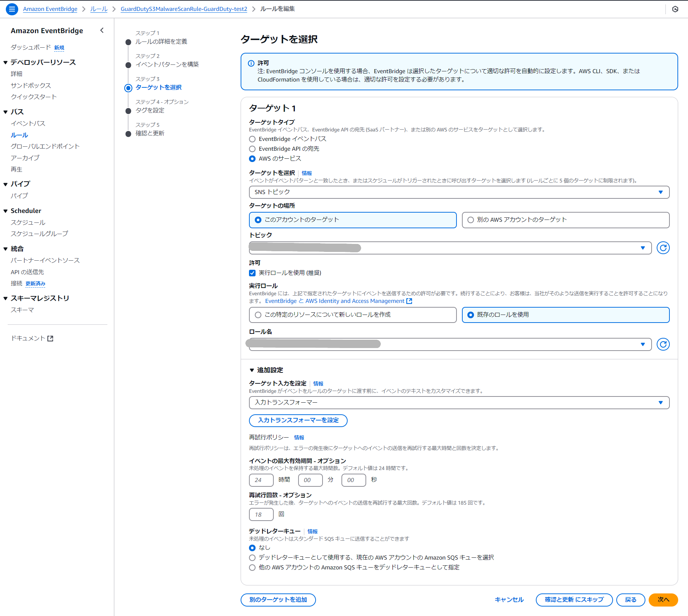Open EventBridge と AWS IAM link
Image resolution: width=688 pixels, height=616 pixels.
click(x=339, y=301)
